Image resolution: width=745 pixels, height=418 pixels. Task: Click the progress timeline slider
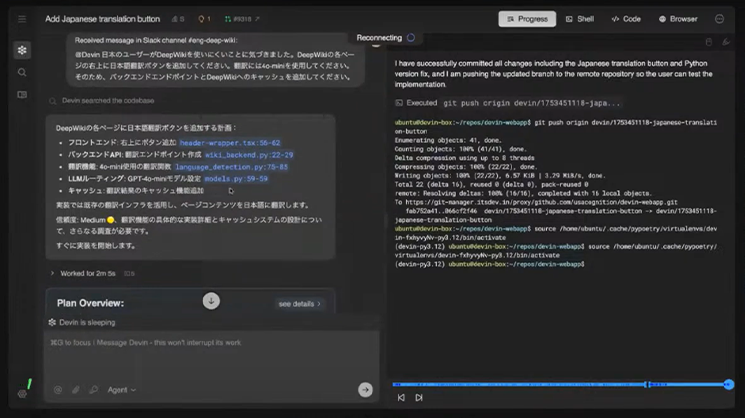(x=560, y=384)
